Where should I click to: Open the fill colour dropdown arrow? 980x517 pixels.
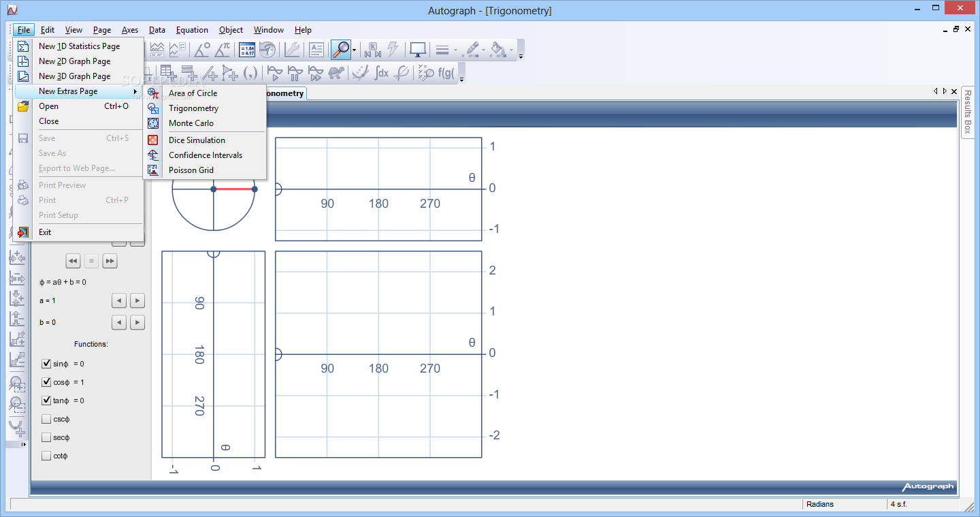pyautogui.click(x=512, y=50)
